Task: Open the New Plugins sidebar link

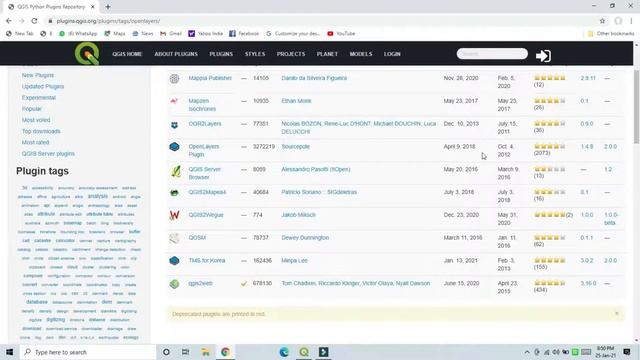Action: click(x=38, y=75)
